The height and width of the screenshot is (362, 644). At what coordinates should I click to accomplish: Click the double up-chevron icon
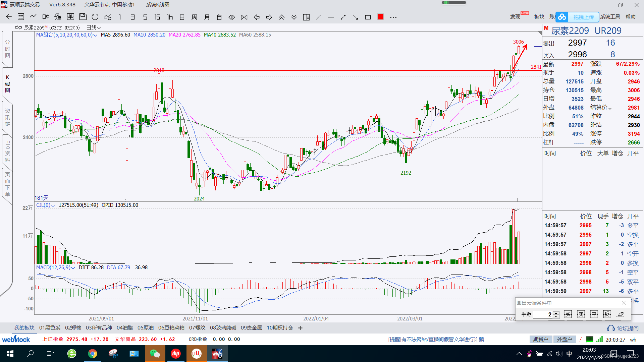coord(281,17)
